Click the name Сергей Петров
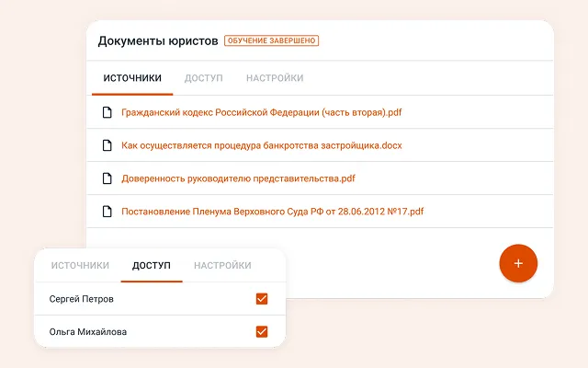Viewport: 588px width, 368px height. click(82, 299)
